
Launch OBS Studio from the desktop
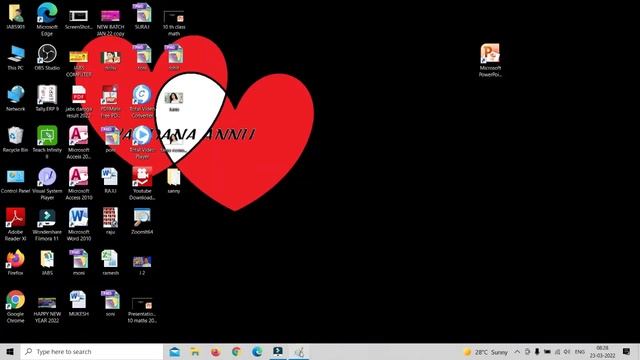click(47, 58)
